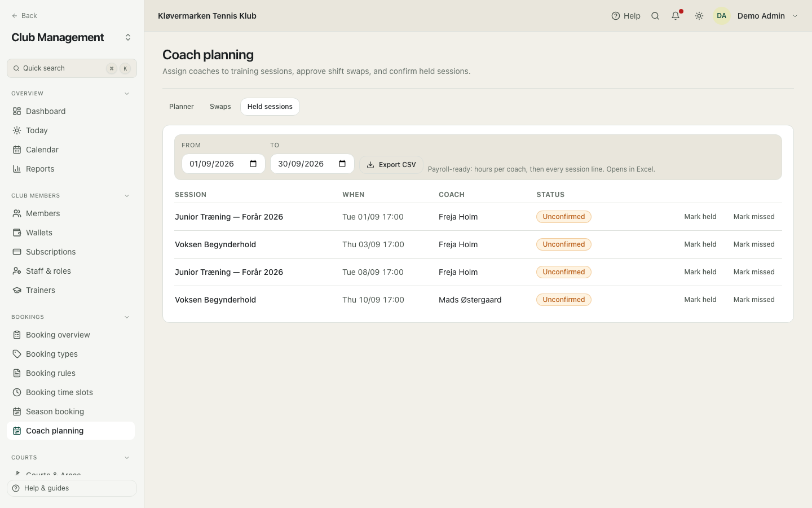Focus the Quick search field
Viewport: 812px width, 508px height.
click(72, 68)
